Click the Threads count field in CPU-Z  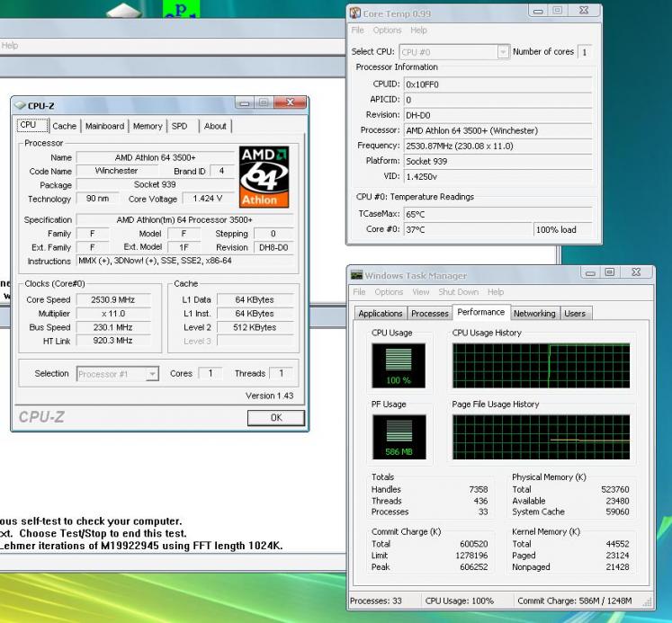point(282,373)
